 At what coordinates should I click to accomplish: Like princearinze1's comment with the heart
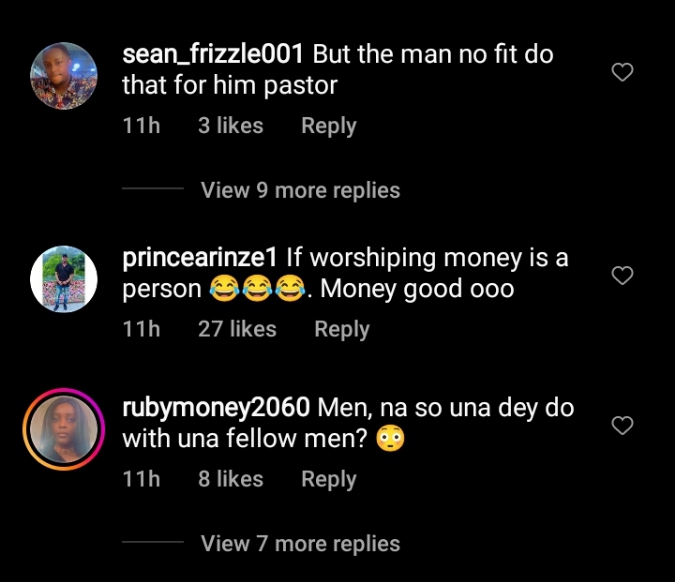pos(622,275)
